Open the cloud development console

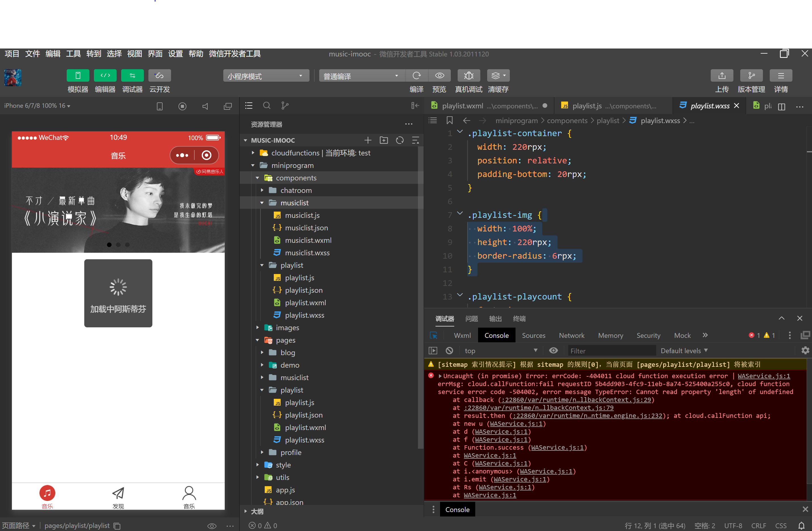click(160, 75)
